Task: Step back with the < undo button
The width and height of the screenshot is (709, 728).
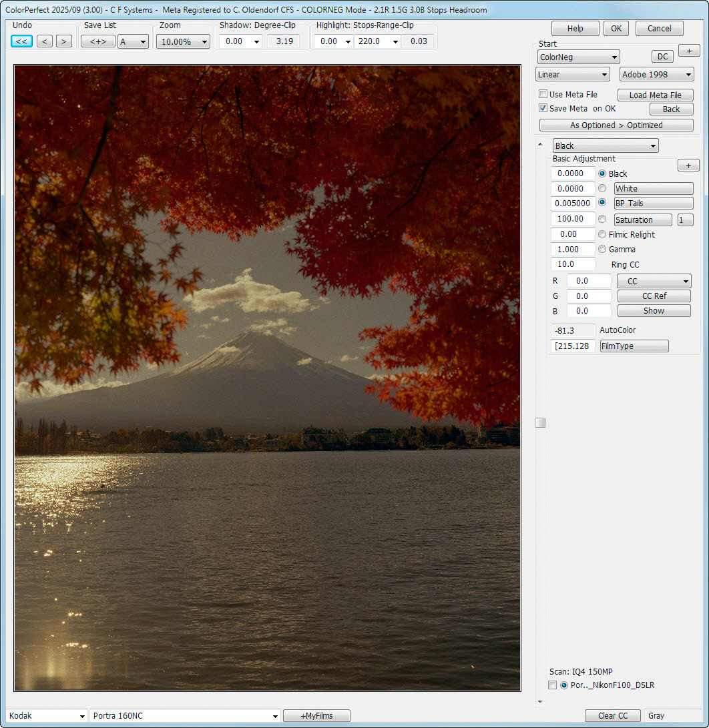Action: [x=45, y=41]
